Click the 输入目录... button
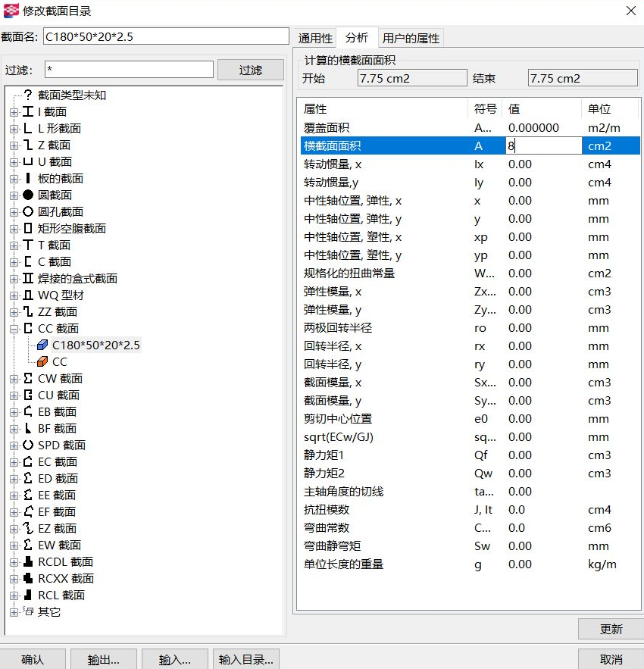Image resolution: width=644 pixels, height=669 pixels. click(246, 659)
